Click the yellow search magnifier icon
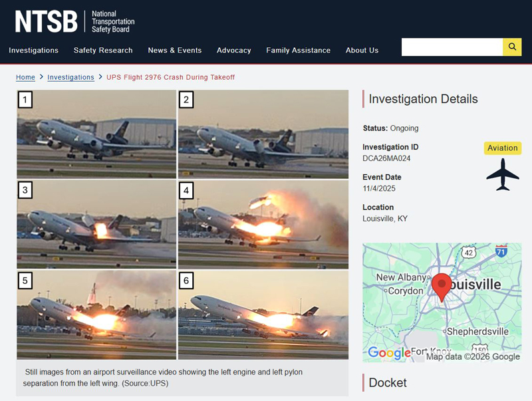532x401 pixels. tap(512, 47)
